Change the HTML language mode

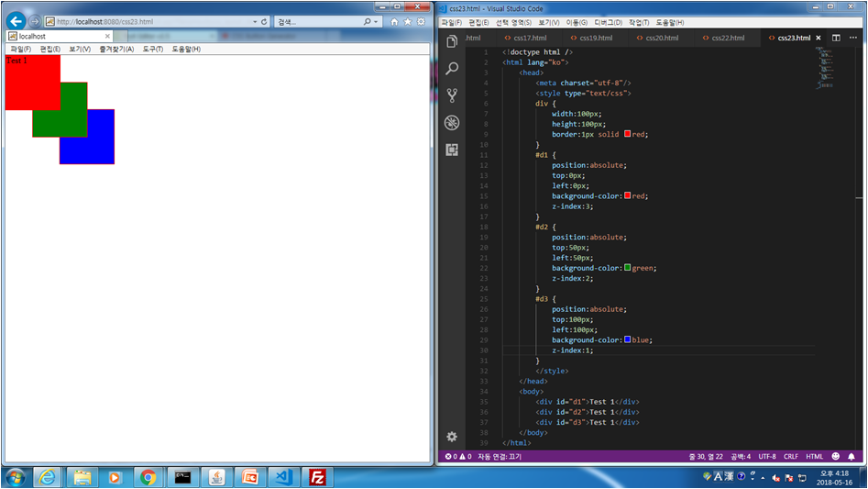814,456
